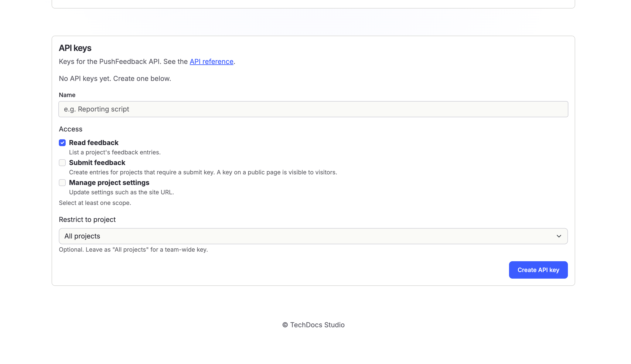Click "List a project's feedback entries." description
Image resolution: width=631 pixels, height=364 pixels.
pyautogui.click(x=115, y=152)
